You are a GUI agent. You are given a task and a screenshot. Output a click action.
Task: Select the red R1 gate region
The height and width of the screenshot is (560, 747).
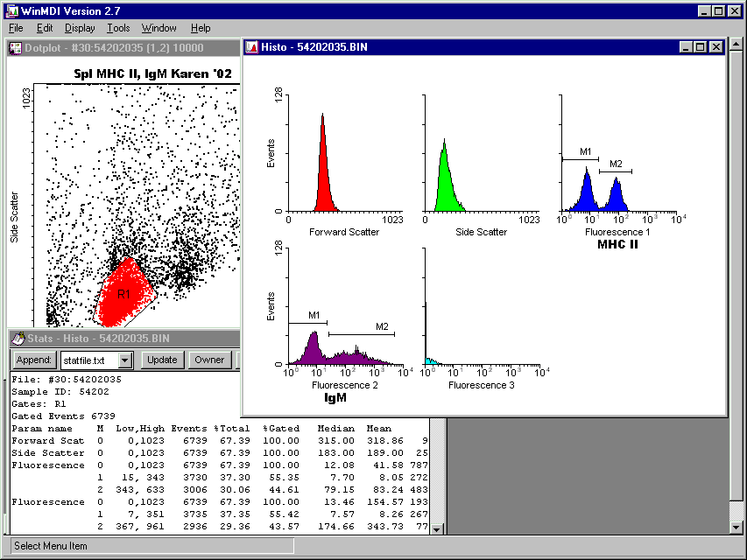(x=123, y=293)
